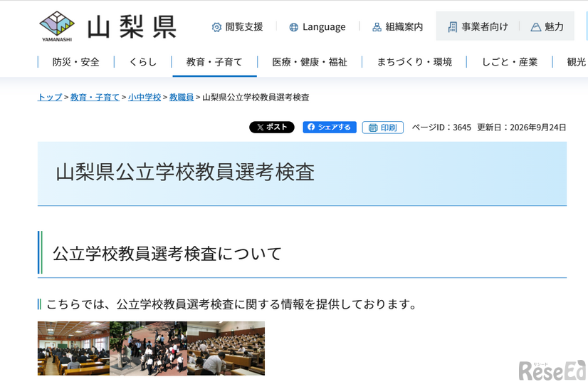Select the 防災・安全 menu item
The image size is (588, 382).
[75, 62]
